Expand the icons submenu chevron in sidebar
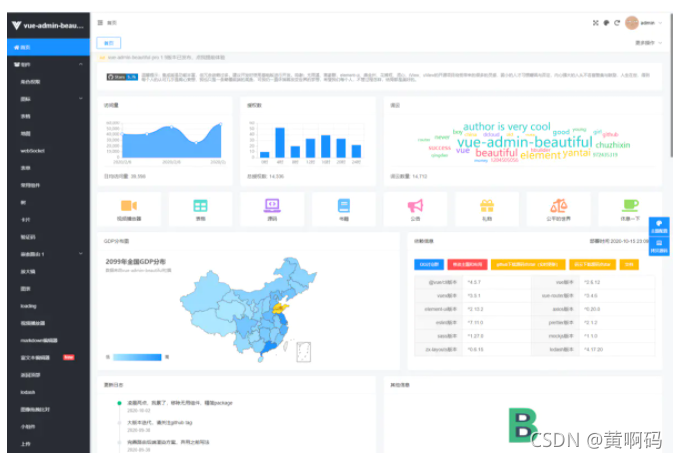The height and width of the screenshot is (458, 677). [81, 99]
